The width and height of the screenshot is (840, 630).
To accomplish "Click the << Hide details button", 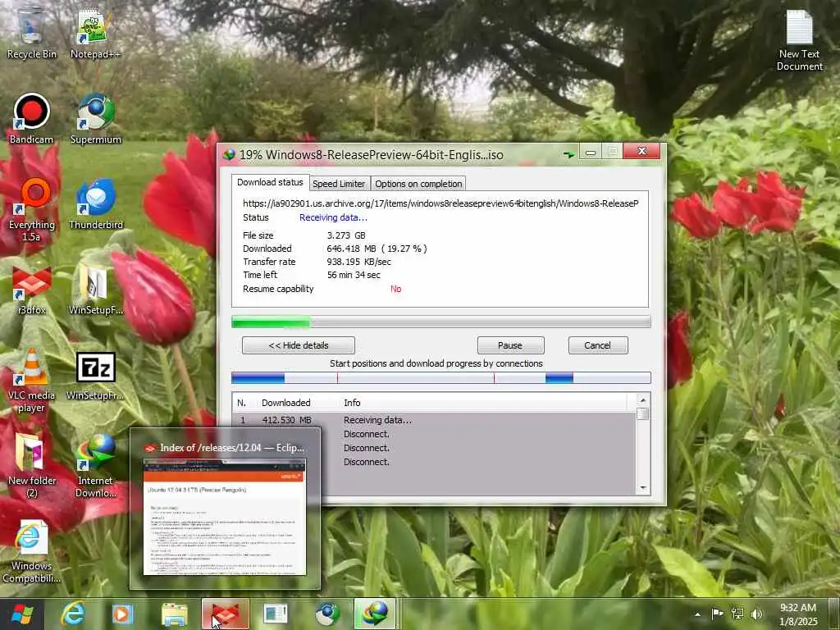I will [299, 345].
